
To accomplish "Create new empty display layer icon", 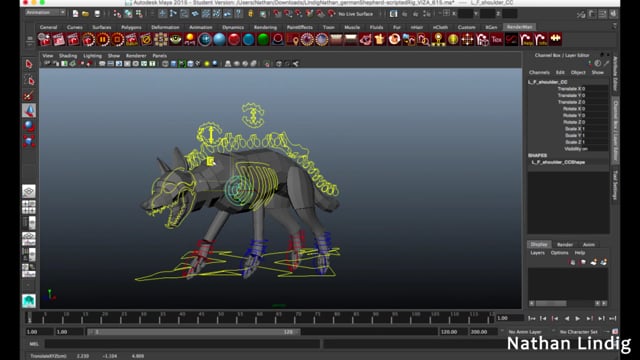I will coord(593,262).
